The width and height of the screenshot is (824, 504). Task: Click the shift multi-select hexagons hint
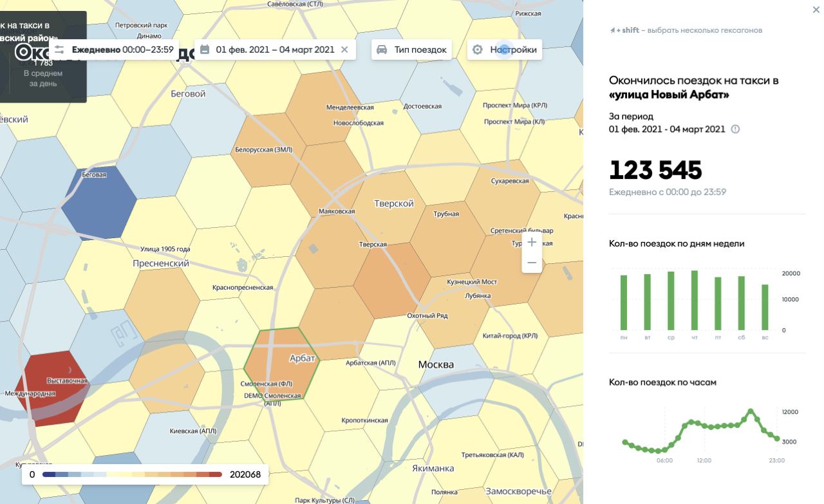point(686,30)
